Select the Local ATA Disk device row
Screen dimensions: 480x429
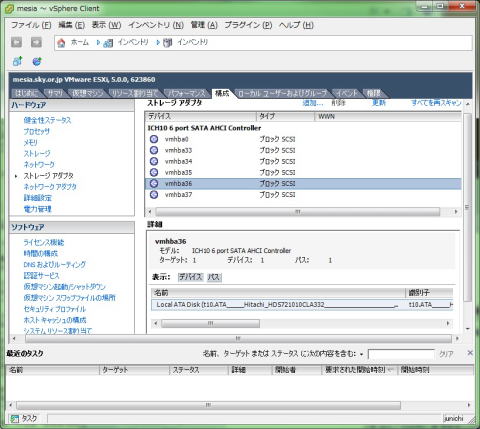tap(302, 305)
